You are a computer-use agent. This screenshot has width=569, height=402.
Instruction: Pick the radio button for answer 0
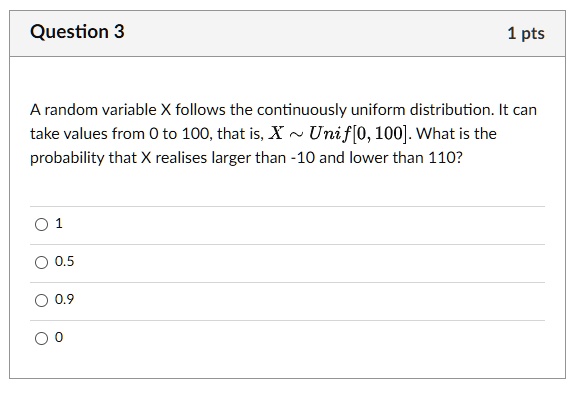pyautogui.click(x=41, y=339)
